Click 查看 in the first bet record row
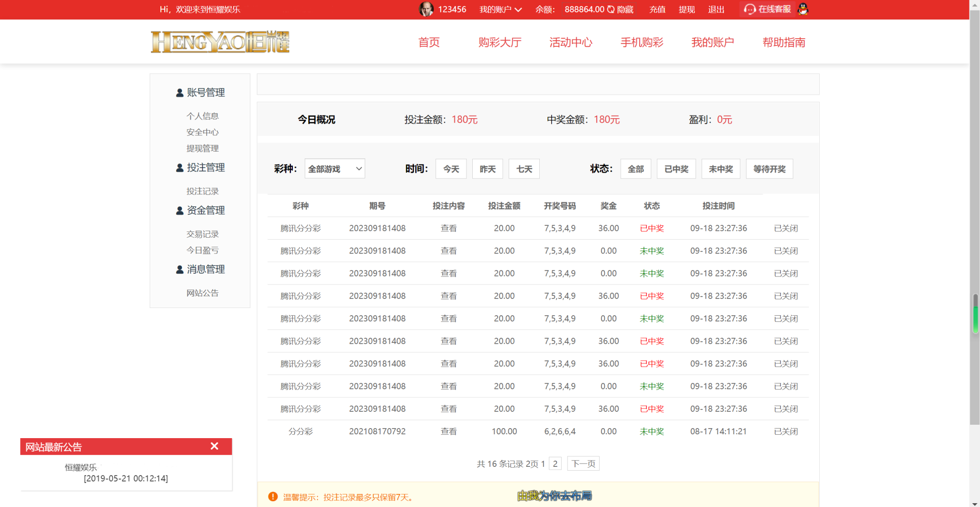Viewport: 980px width, 507px height. pyautogui.click(x=448, y=228)
